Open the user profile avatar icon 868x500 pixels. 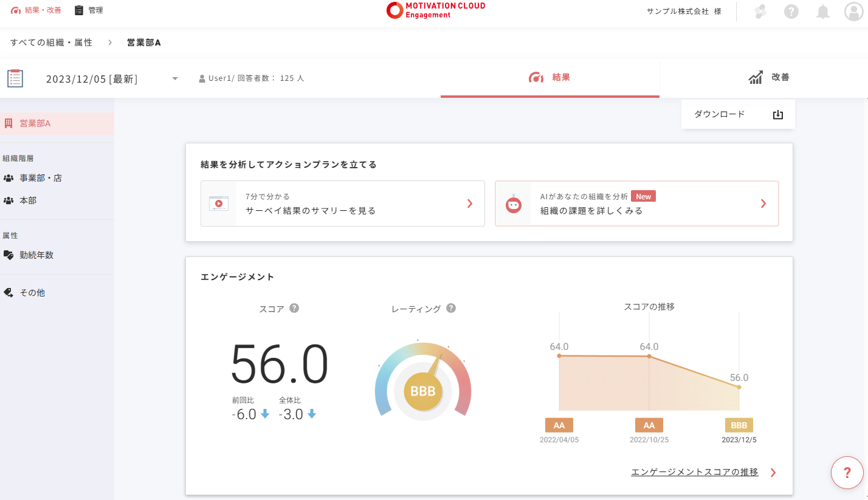[x=854, y=12]
